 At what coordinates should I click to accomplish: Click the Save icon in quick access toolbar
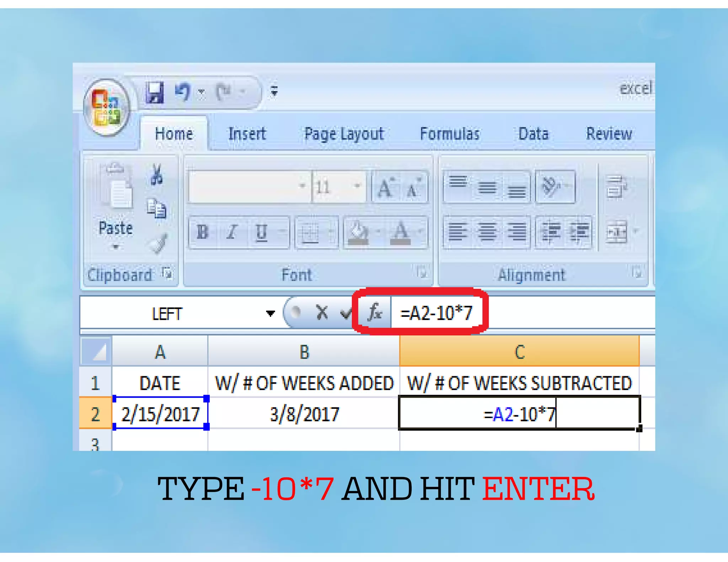[155, 92]
